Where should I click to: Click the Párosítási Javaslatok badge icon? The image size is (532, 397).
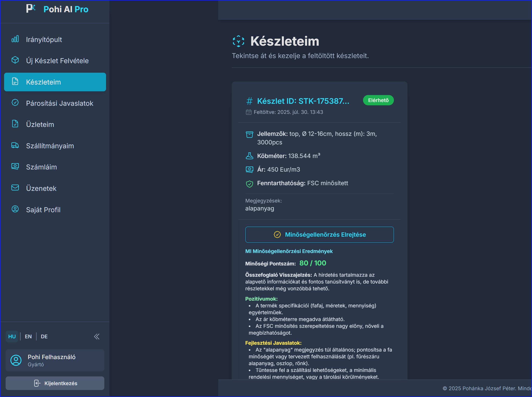click(15, 103)
